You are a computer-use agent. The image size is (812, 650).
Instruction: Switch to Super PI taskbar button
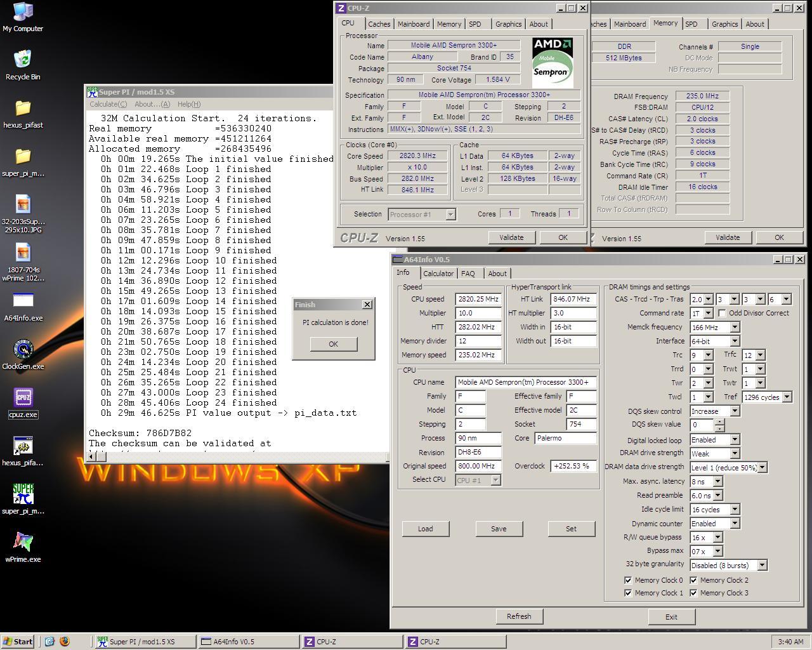[x=145, y=642]
